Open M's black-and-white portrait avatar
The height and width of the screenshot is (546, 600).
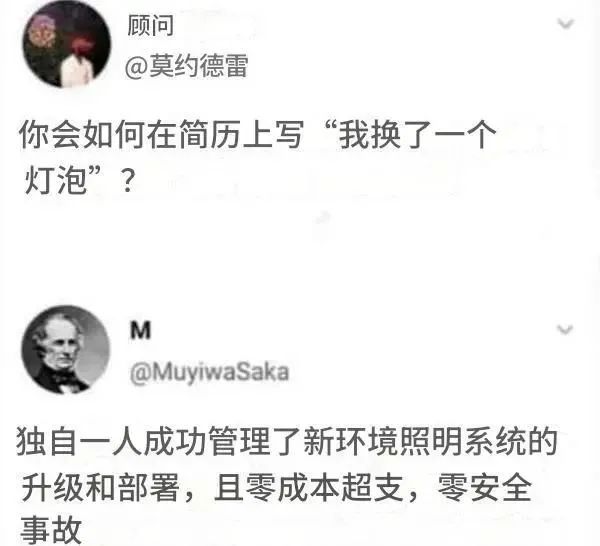(x=65, y=349)
